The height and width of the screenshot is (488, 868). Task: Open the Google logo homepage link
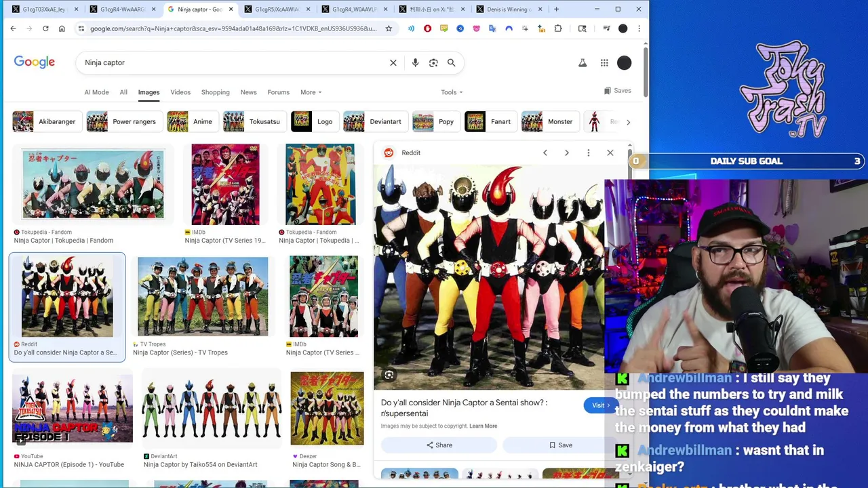click(x=35, y=62)
